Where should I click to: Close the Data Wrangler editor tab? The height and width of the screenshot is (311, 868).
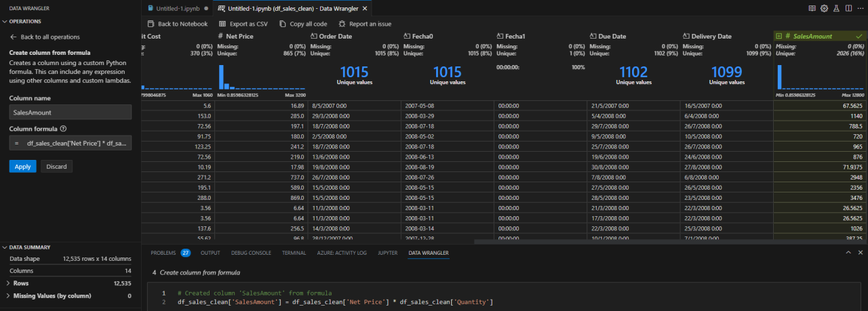click(x=365, y=8)
